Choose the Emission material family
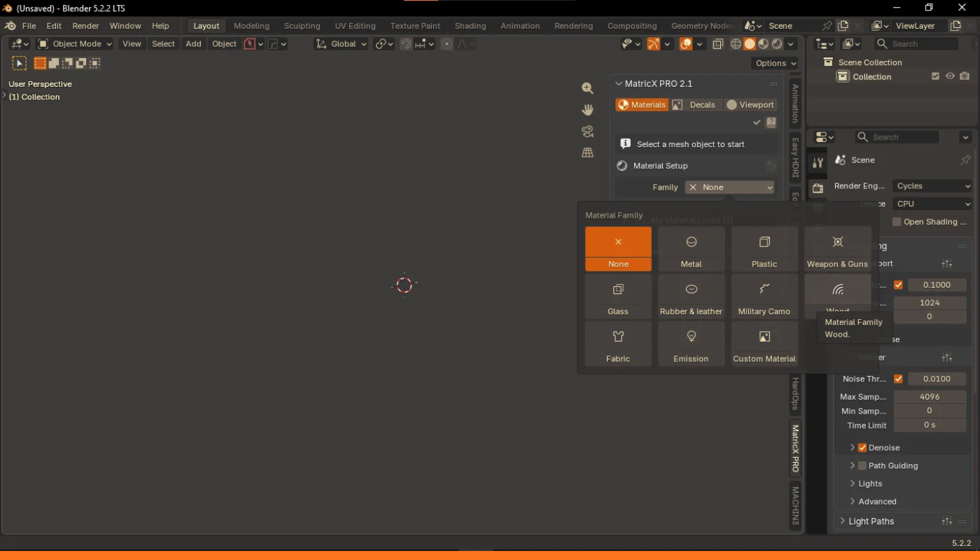Viewport: 980px width, 560px height. pos(691,344)
